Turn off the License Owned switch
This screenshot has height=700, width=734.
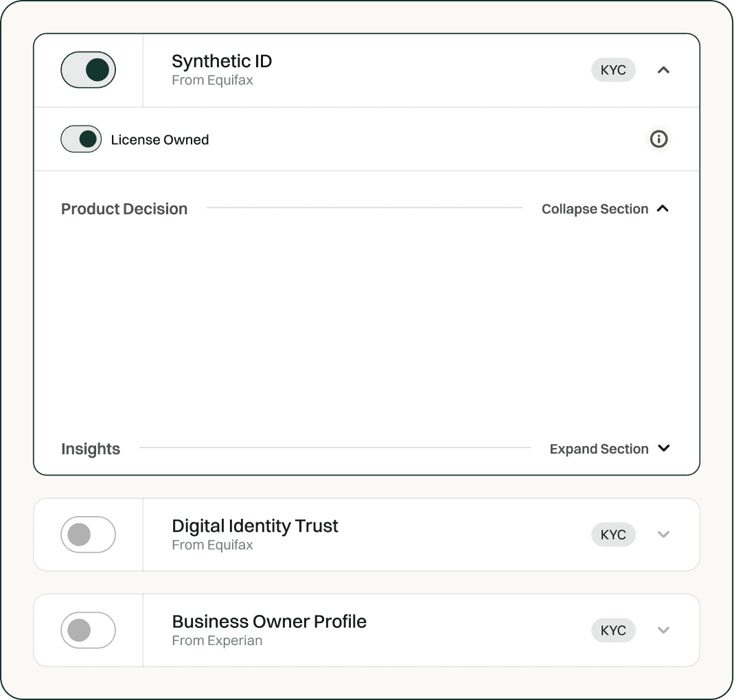(x=81, y=139)
